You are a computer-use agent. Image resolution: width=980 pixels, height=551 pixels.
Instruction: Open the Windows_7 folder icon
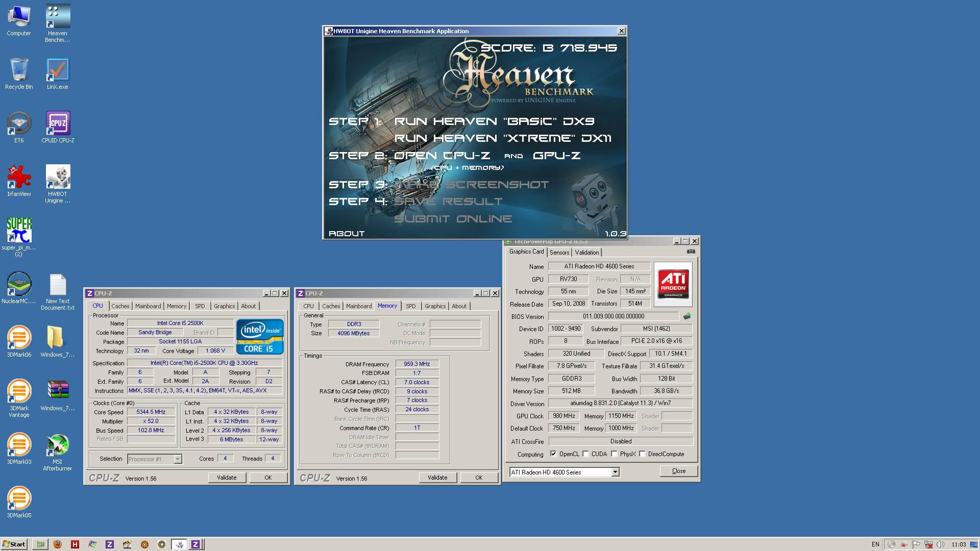58,341
